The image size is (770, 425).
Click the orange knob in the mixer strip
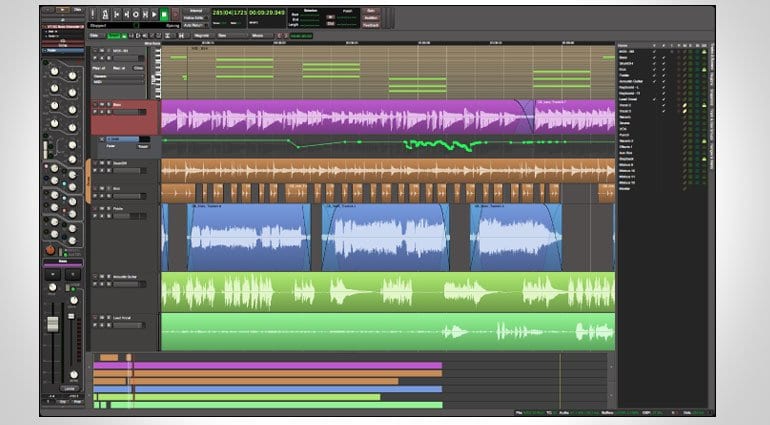tap(50, 250)
